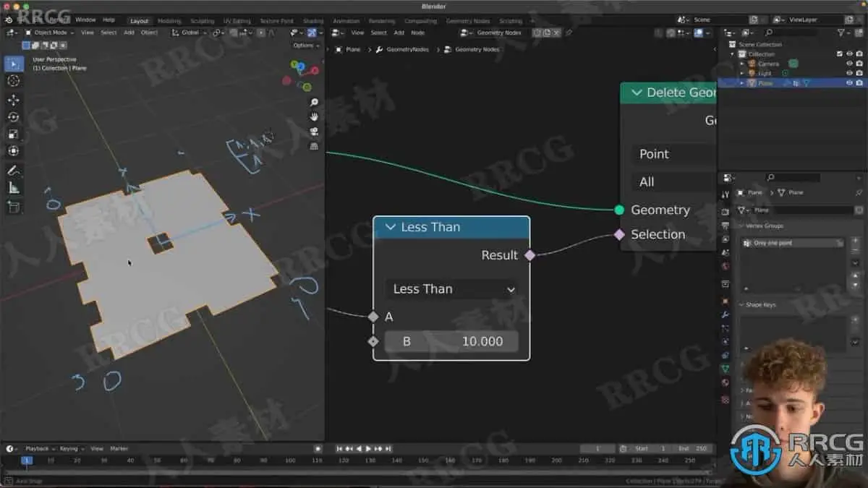The image size is (868, 488).
Task: Open the Object Data properties tab icon
Action: pyautogui.click(x=726, y=369)
